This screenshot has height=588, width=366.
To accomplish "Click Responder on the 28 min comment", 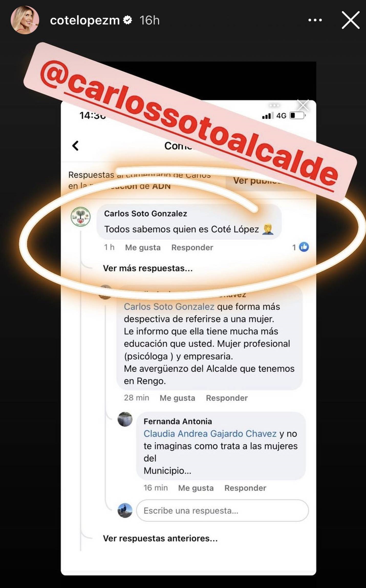I will tap(227, 398).
